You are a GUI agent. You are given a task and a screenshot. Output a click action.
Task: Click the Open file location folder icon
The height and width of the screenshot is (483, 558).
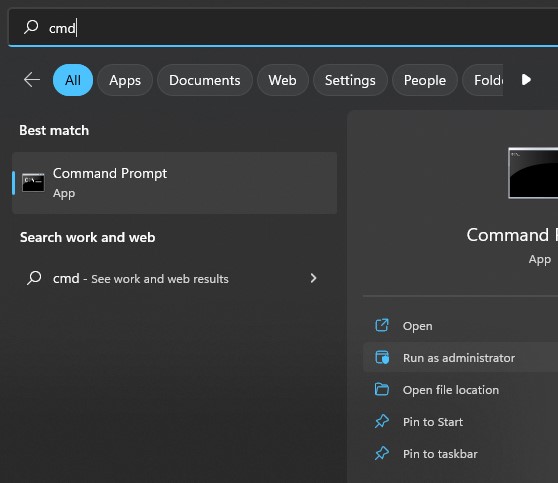382,389
